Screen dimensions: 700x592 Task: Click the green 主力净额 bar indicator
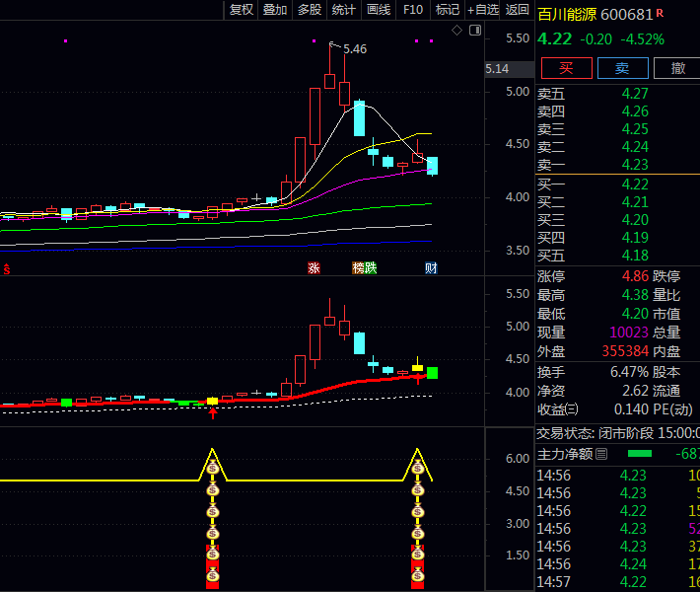640,454
